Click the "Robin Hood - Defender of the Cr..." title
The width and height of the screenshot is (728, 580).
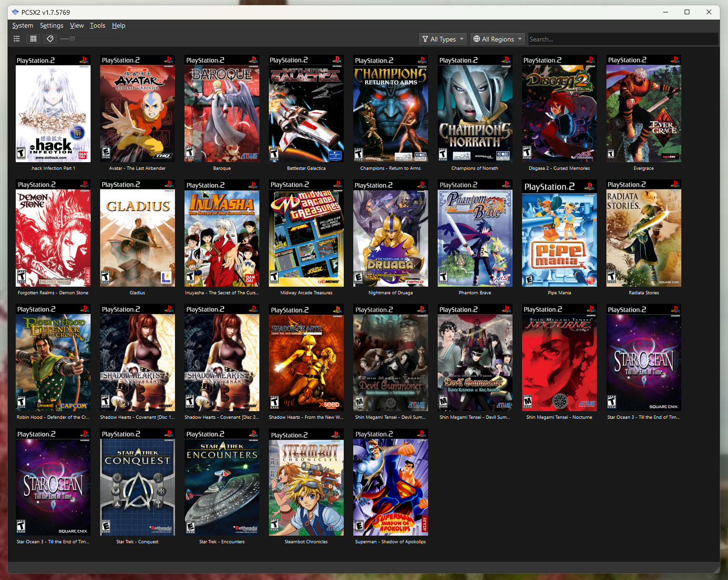[x=53, y=417]
